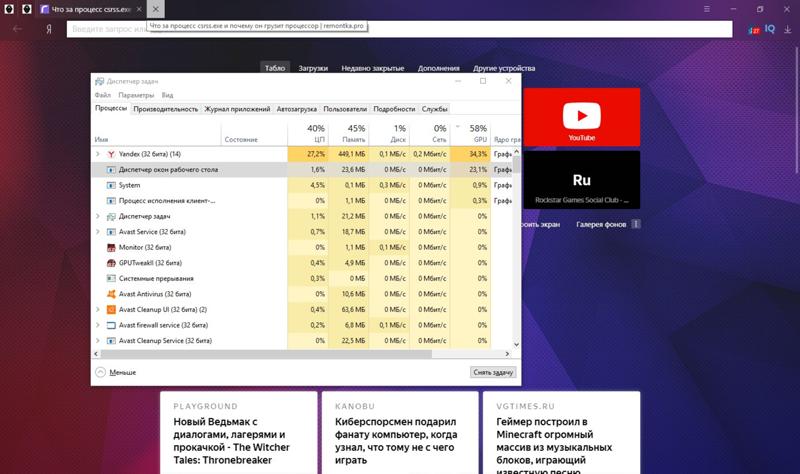The width and height of the screenshot is (800, 474).
Task: Switch to Службы tab
Action: [435, 109]
